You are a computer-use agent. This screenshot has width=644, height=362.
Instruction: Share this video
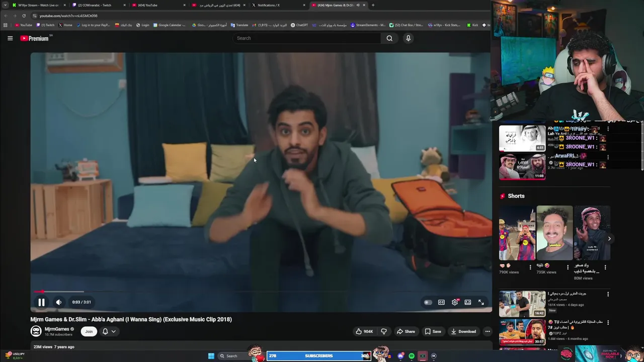406,331
